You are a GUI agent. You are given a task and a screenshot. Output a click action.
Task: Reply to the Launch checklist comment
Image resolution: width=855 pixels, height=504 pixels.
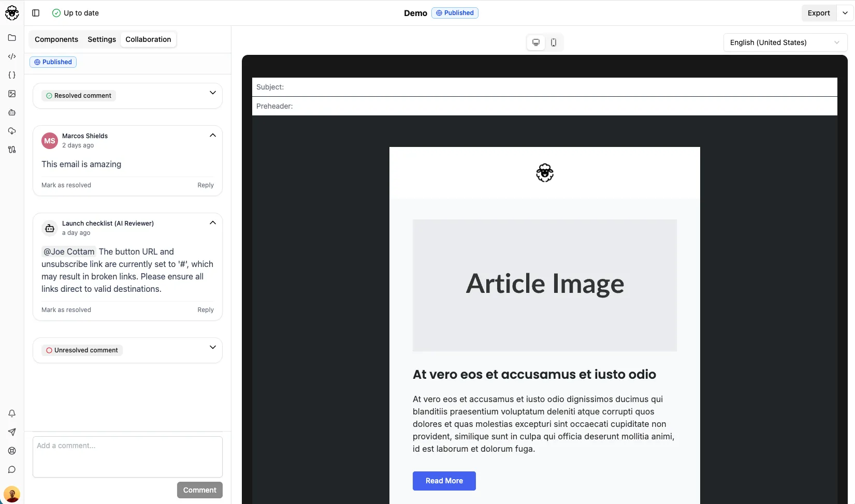[x=205, y=309]
